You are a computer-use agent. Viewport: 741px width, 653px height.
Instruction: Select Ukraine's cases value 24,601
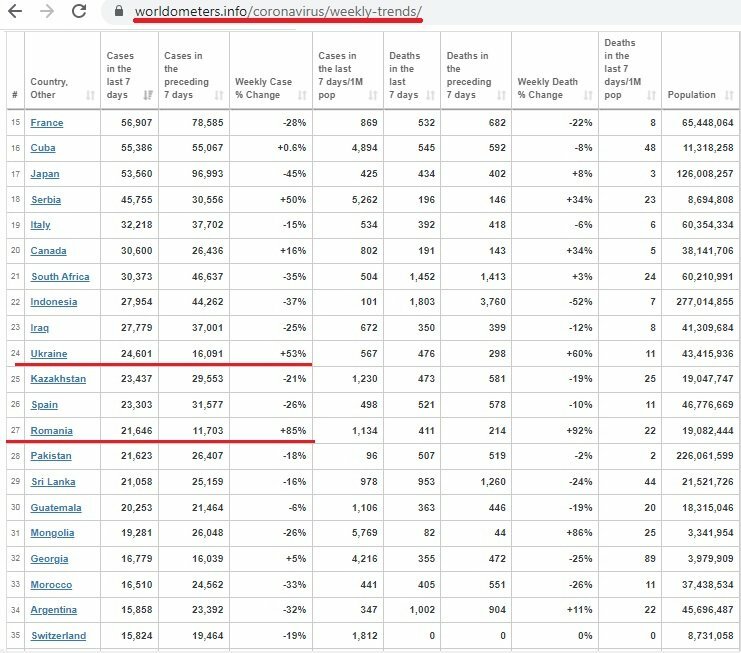click(x=137, y=354)
